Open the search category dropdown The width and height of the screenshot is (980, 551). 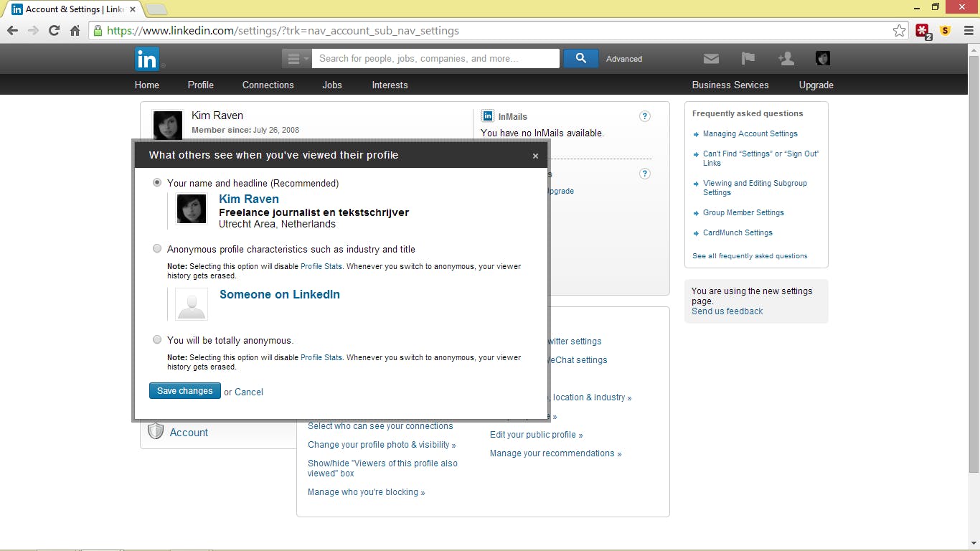[296, 59]
